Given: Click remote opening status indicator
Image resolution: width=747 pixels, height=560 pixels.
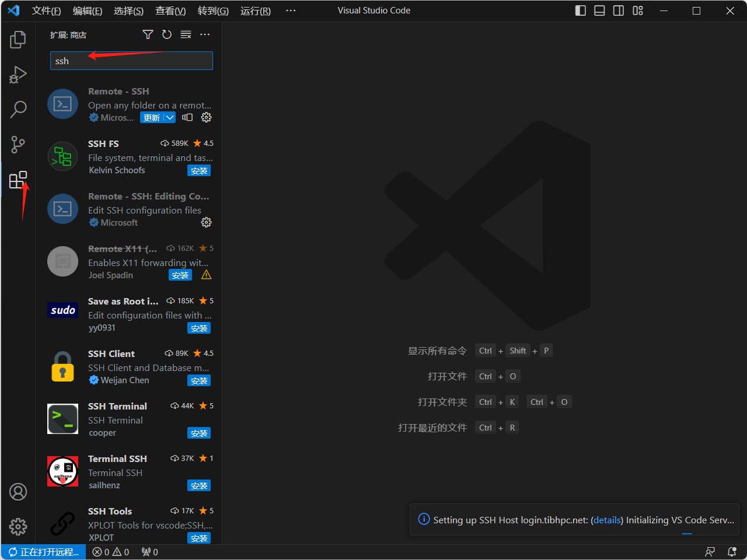Looking at the screenshot, I should pyautogui.click(x=44, y=552).
